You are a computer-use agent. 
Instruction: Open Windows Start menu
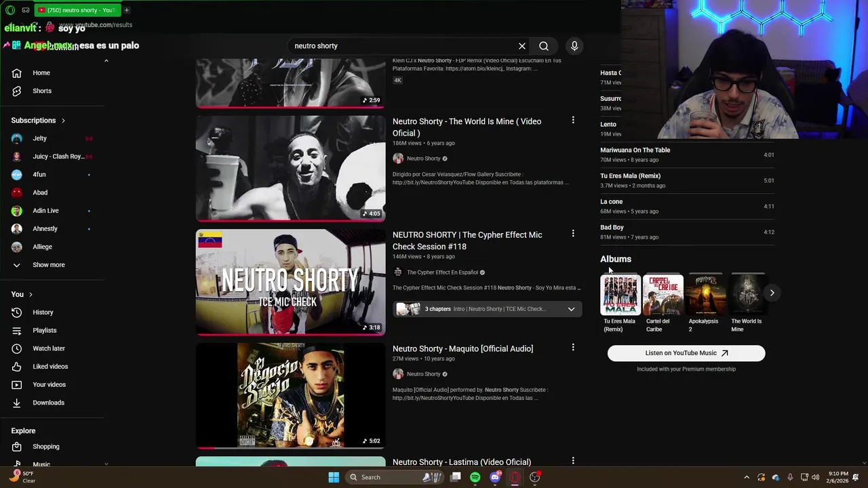click(x=334, y=477)
